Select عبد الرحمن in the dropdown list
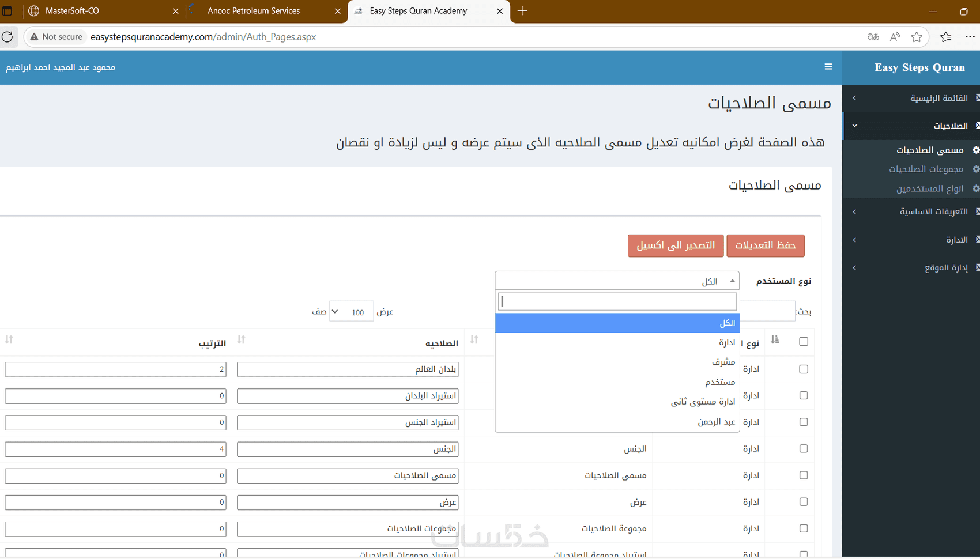 pos(617,422)
